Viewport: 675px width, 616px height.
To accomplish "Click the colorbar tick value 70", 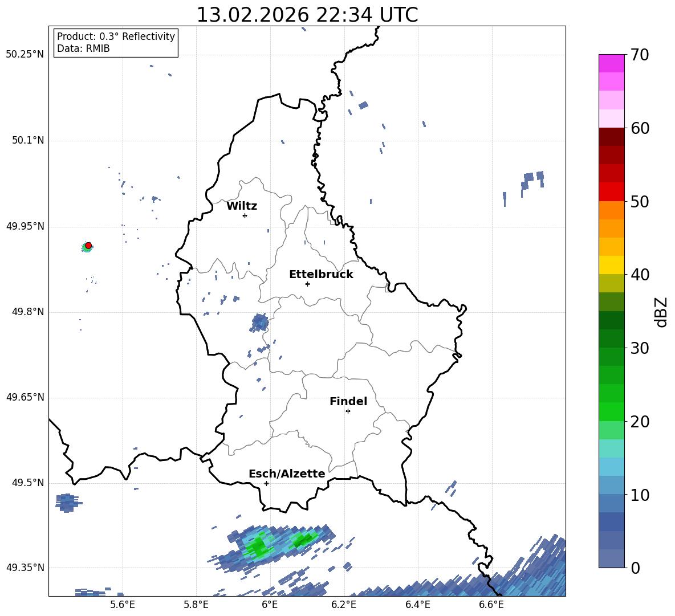I will 640,55.
